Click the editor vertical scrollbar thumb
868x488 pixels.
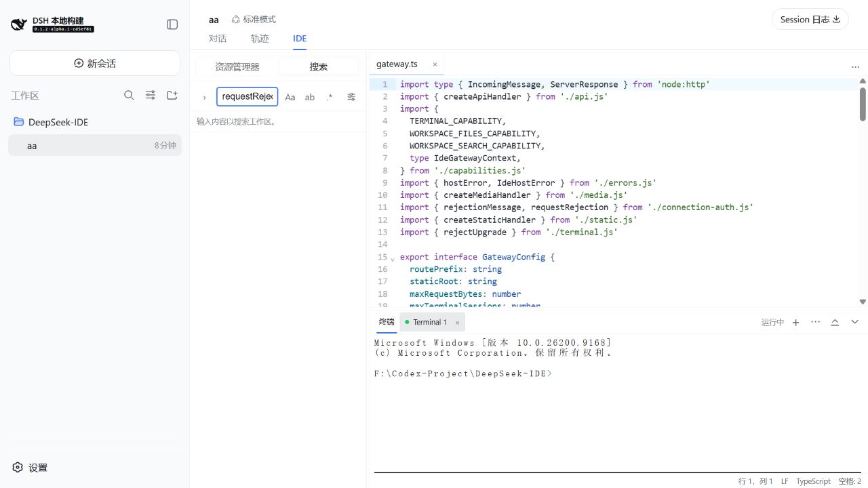863,104
